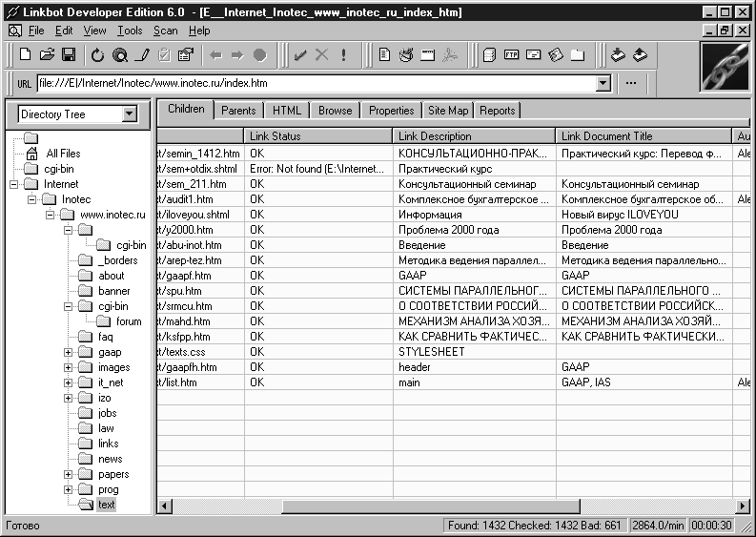Select All Files in the tree

click(x=63, y=154)
